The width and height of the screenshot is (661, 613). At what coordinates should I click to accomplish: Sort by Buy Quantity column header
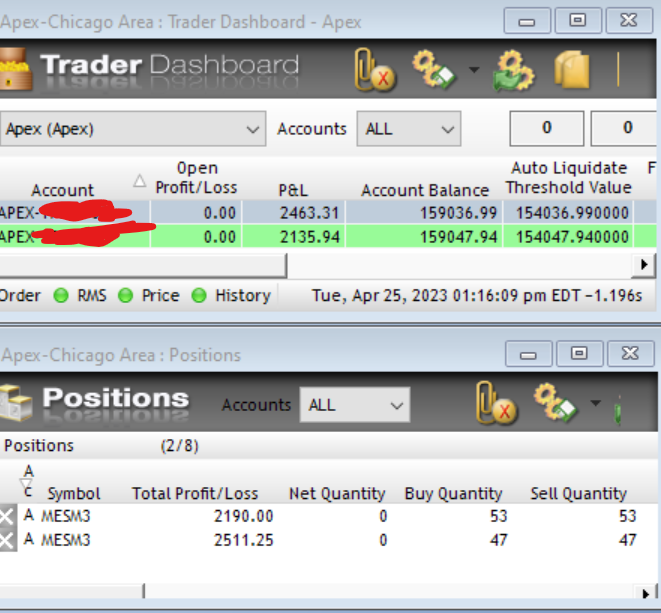(453, 493)
